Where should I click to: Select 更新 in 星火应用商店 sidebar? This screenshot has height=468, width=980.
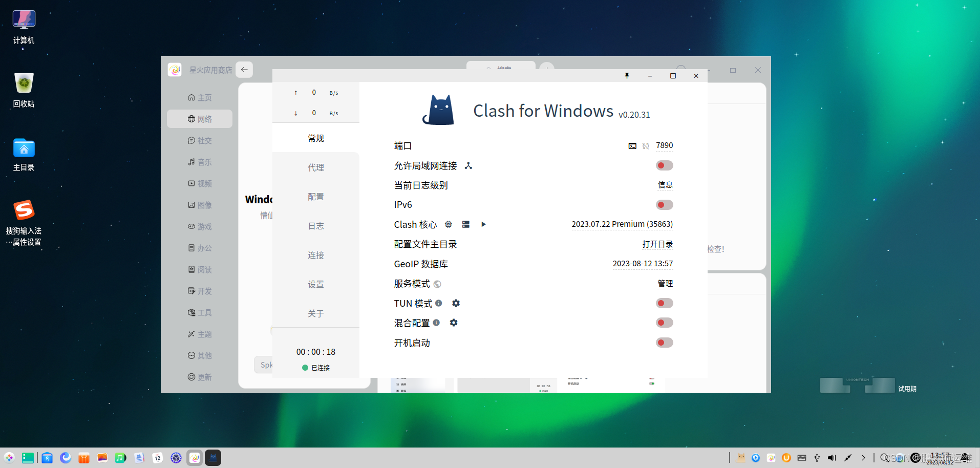(x=200, y=377)
